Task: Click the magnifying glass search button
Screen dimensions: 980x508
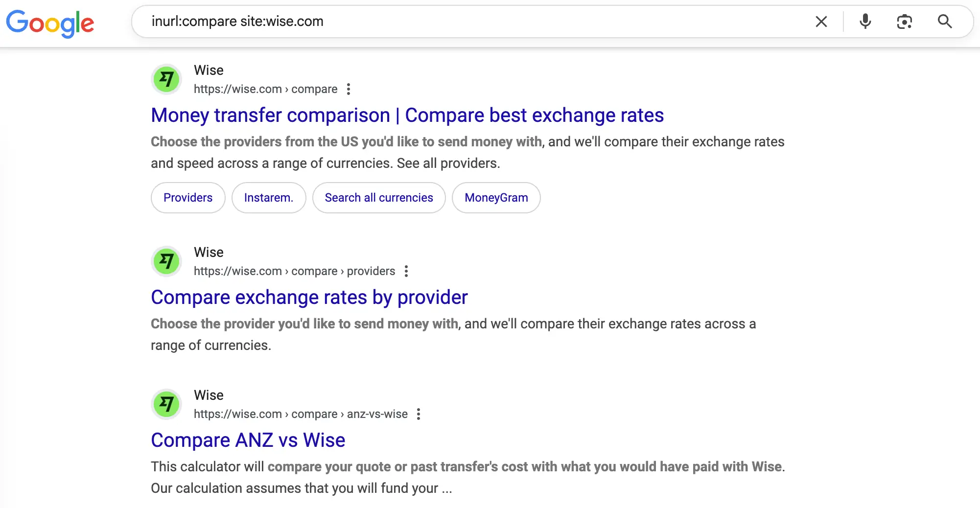Action: click(x=945, y=22)
